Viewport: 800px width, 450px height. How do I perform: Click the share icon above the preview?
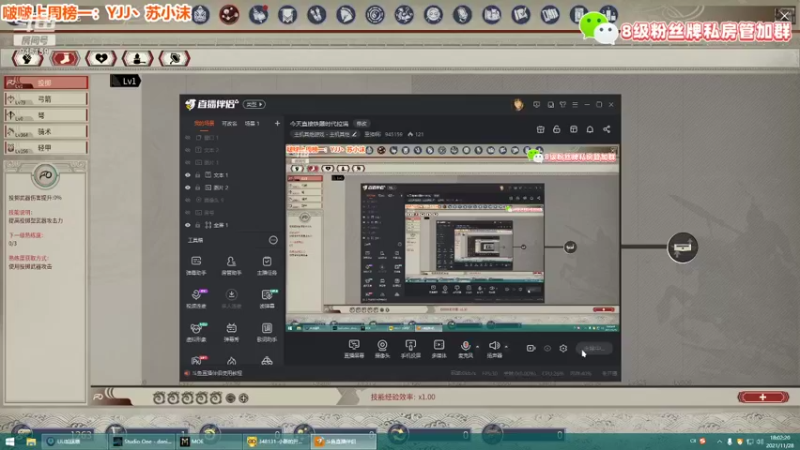(x=607, y=130)
